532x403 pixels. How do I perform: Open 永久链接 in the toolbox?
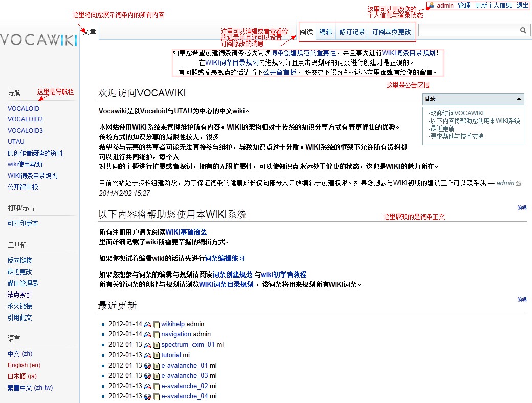19,306
